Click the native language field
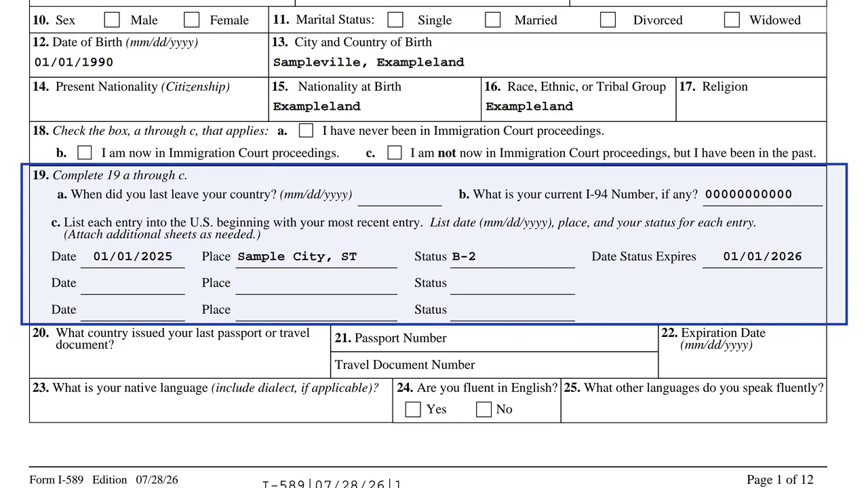This screenshot has height=488, width=868. pyautogui.click(x=211, y=409)
